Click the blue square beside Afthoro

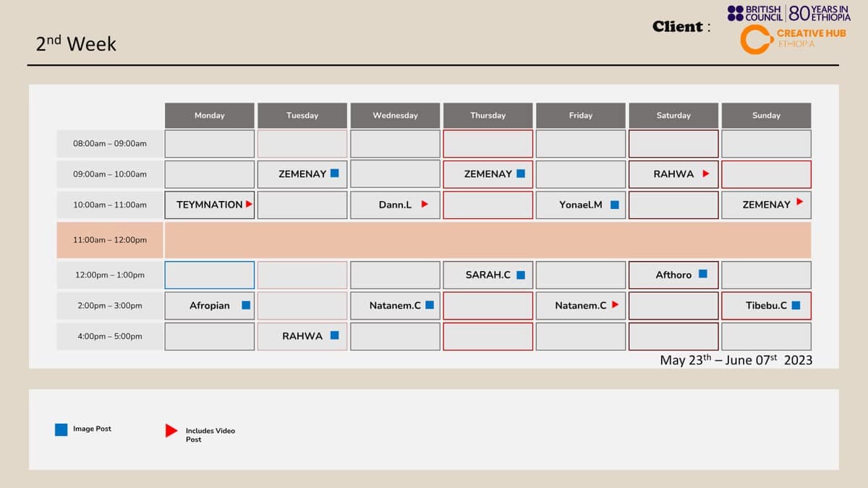click(703, 274)
